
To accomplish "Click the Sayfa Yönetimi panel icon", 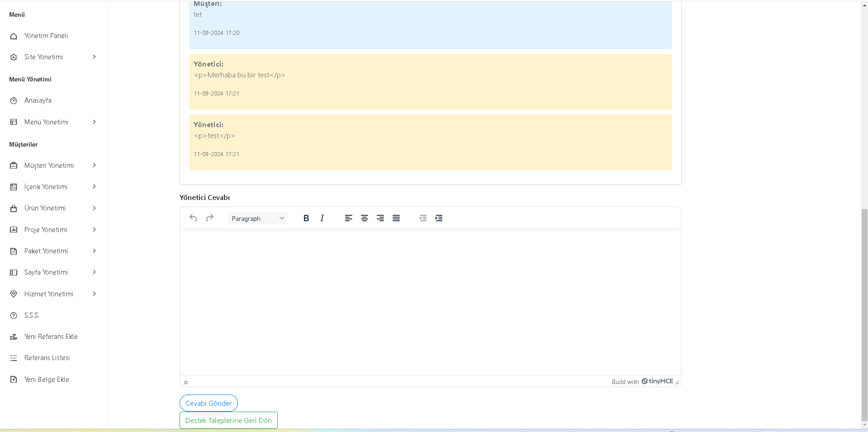I will click(14, 272).
